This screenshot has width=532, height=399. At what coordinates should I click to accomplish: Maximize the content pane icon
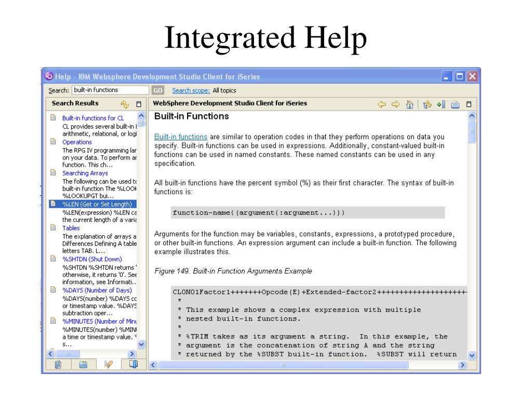pyautogui.click(x=469, y=104)
